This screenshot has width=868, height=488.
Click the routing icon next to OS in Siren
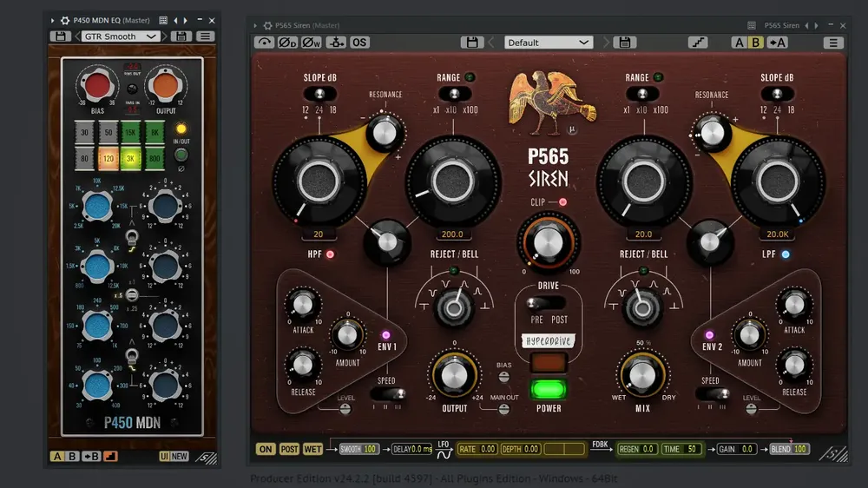(x=335, y=43)
